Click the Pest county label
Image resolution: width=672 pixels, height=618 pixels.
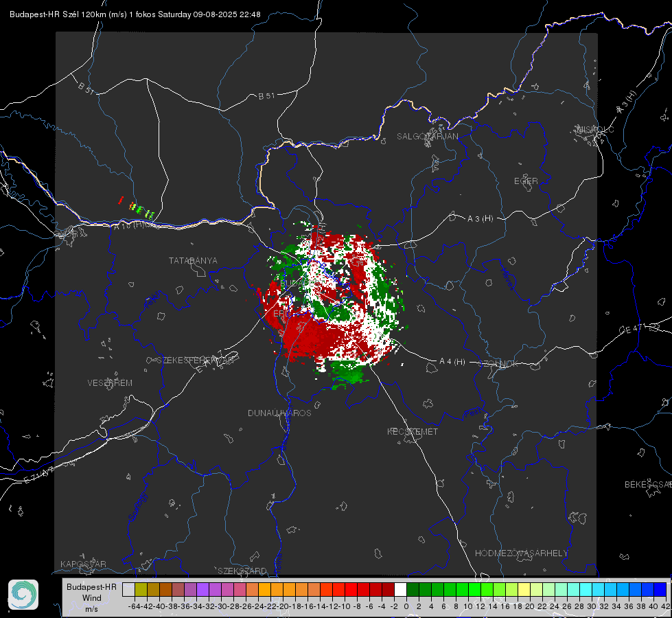472,413
